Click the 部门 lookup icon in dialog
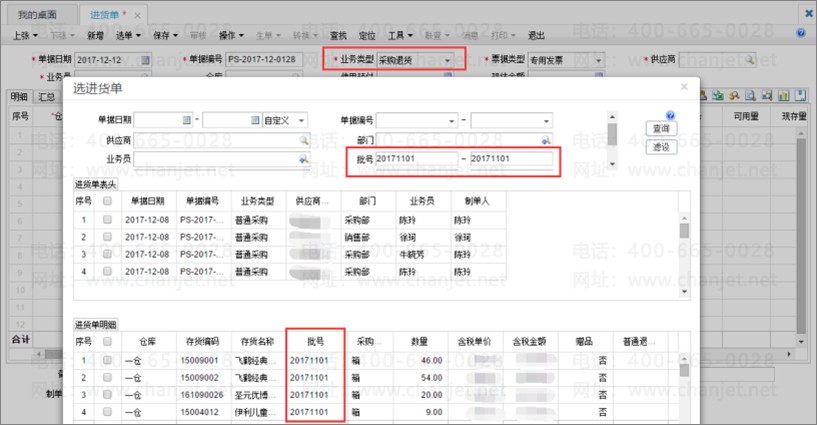The image size is (817, 425). coord(546,140)
